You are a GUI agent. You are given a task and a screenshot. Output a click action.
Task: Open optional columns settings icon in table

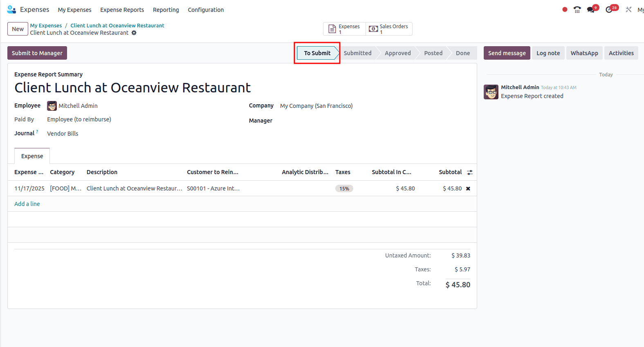[x=470, y=172]
